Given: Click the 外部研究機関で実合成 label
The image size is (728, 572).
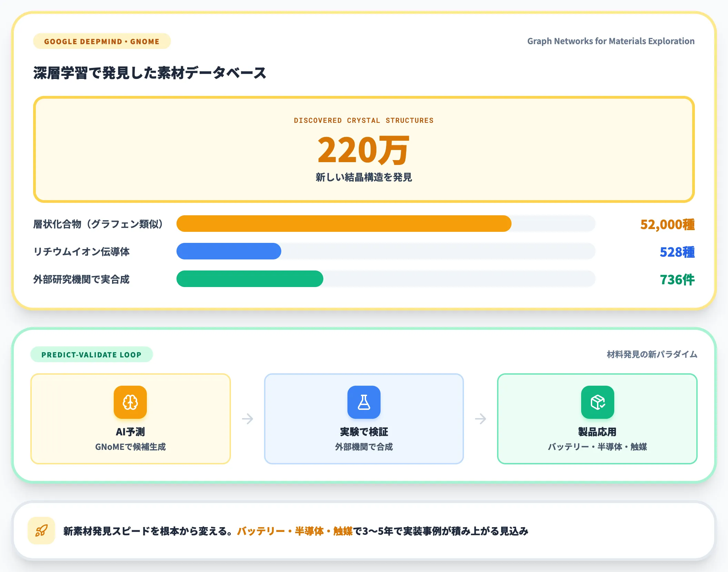Looking at the screenshot, I should pos(81,279).
